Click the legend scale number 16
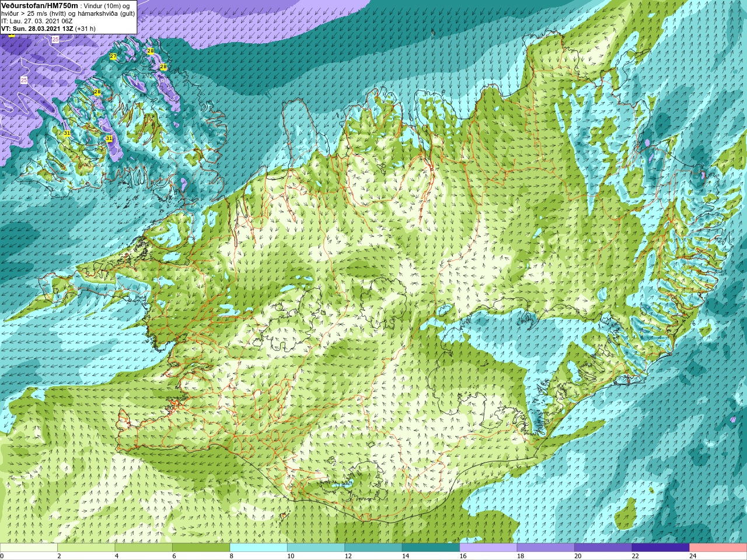Viewport: 747px width, 560px height. [463, 556]
